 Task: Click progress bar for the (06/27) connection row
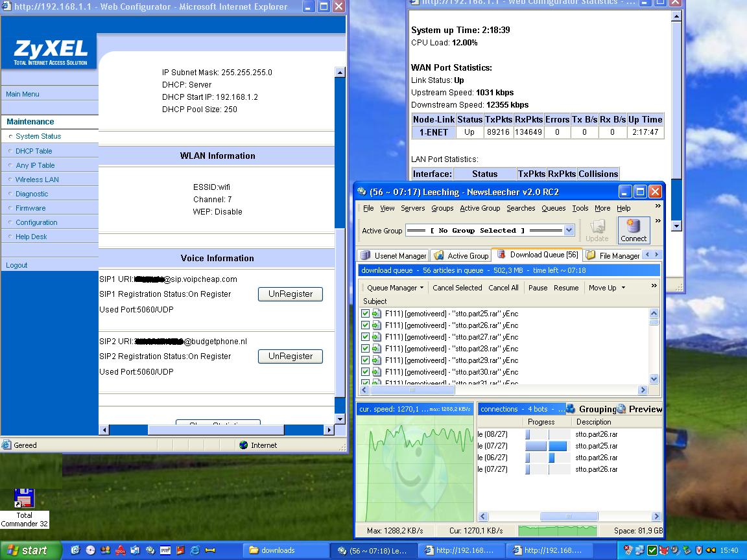pos(547,458)
